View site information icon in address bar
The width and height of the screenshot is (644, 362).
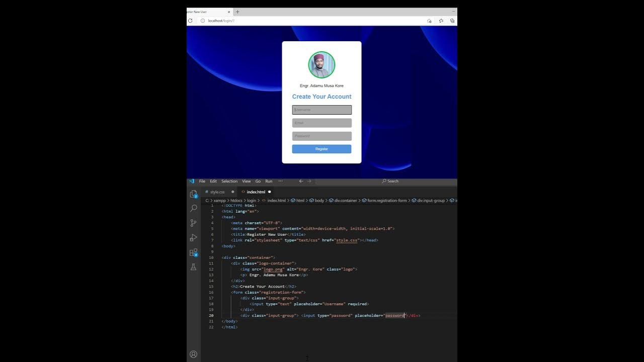coord(203,21)
